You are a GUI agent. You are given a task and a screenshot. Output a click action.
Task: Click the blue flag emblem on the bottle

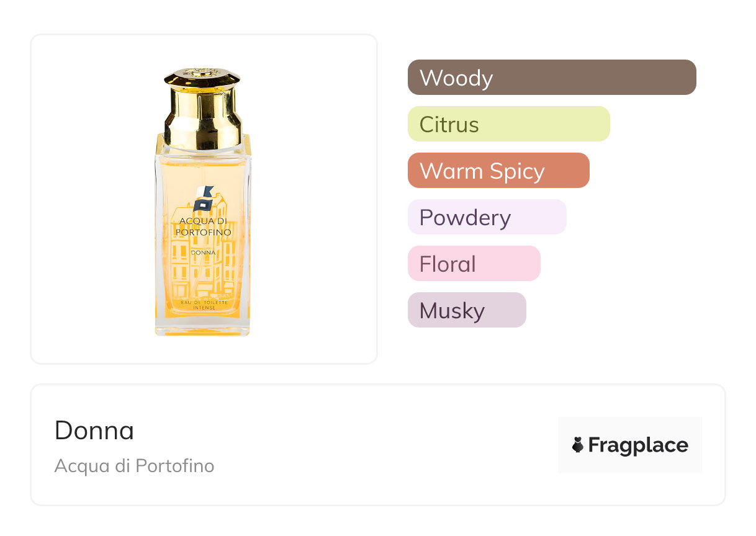[203, 200]
